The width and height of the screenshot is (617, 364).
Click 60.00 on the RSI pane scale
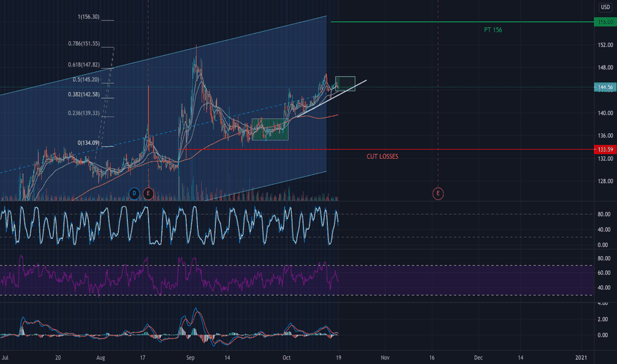click(x=604, y=273)
